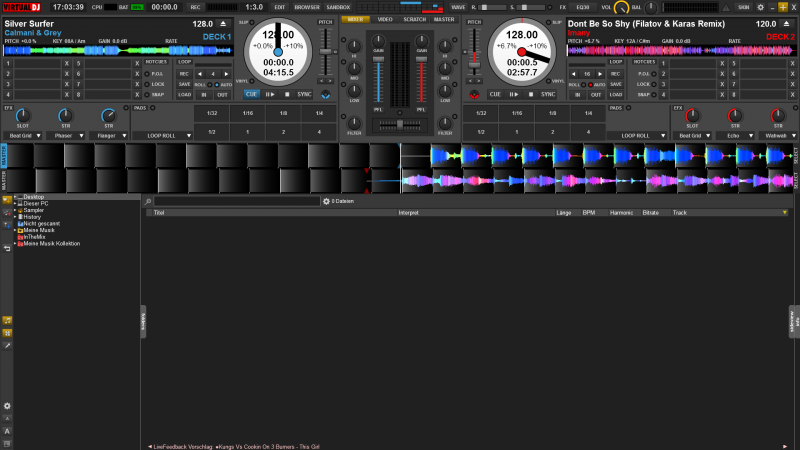This screenshot has width=800, height=450.
Task: Click the blue master tempo icon on Deck 1
Action: pyautogui.click(x=326, y=94)
